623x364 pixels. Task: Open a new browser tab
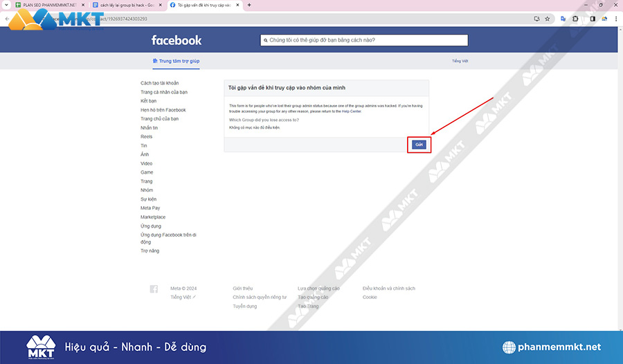tap(249, 5)
